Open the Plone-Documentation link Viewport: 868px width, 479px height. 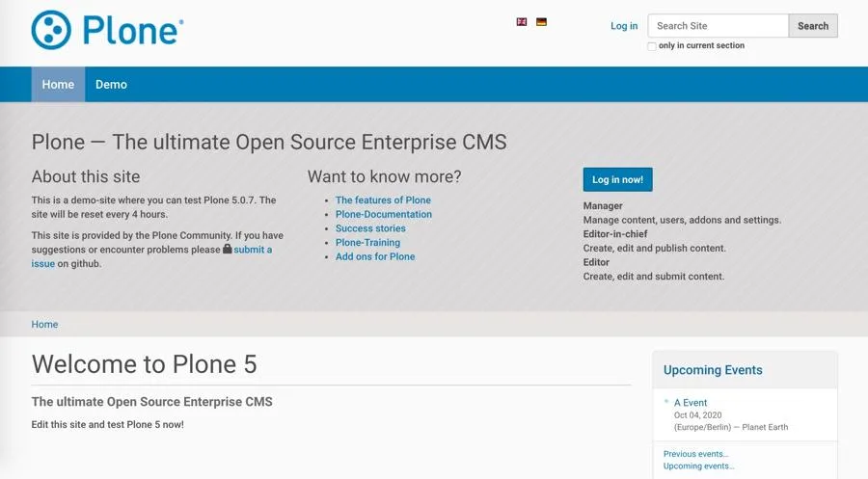click(x=384, y=214)
